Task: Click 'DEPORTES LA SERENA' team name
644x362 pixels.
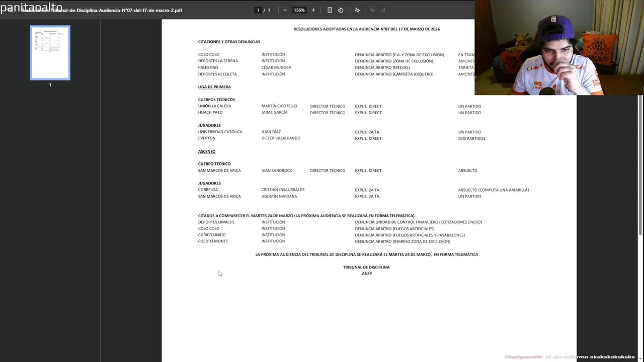Action: click(218, 61)
